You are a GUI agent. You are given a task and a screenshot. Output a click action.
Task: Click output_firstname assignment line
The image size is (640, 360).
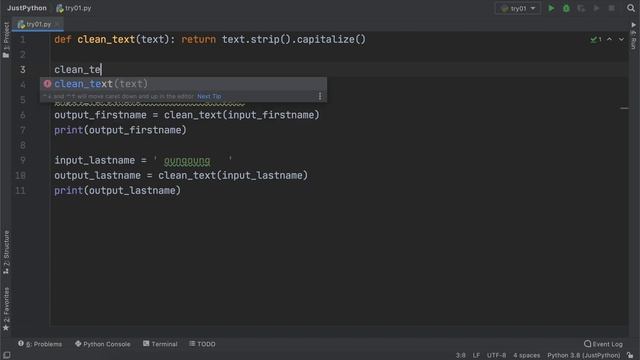point(187,115)
